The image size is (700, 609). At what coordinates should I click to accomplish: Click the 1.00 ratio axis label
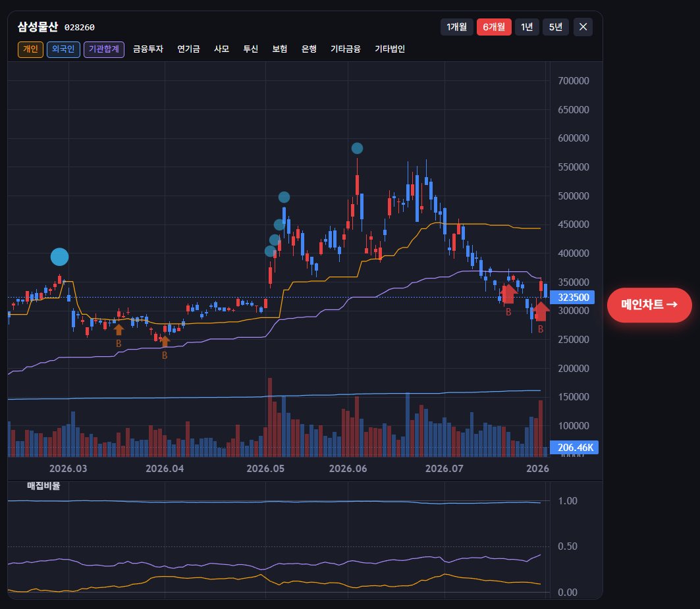pos(568,501)
